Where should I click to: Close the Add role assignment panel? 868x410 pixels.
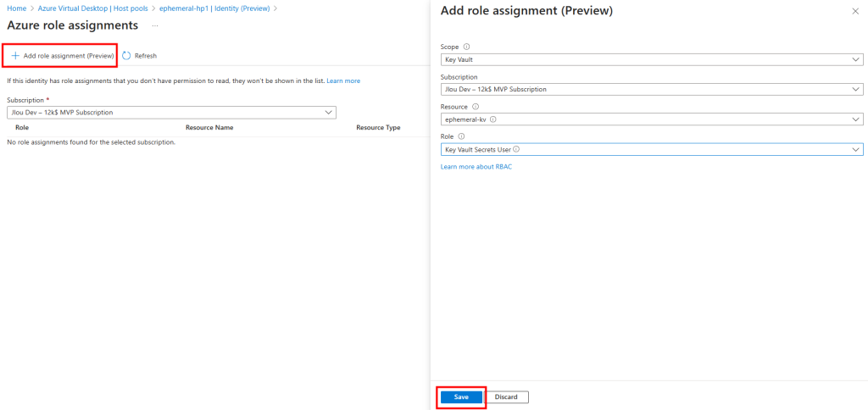click(x=854, y=11)
